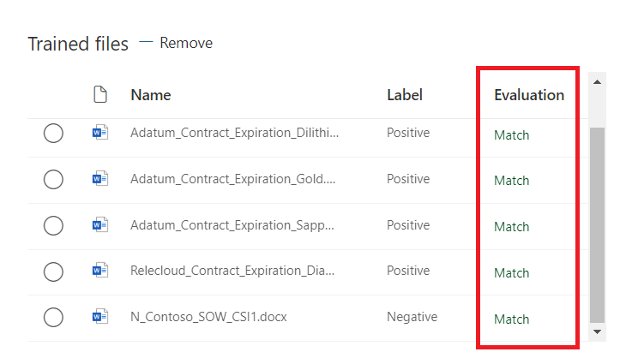This screenshot has width=638, height=364.
Task: Click Word icon beside Adatum_Contract_Expiration_Sapp file
Action: [100, 225]
